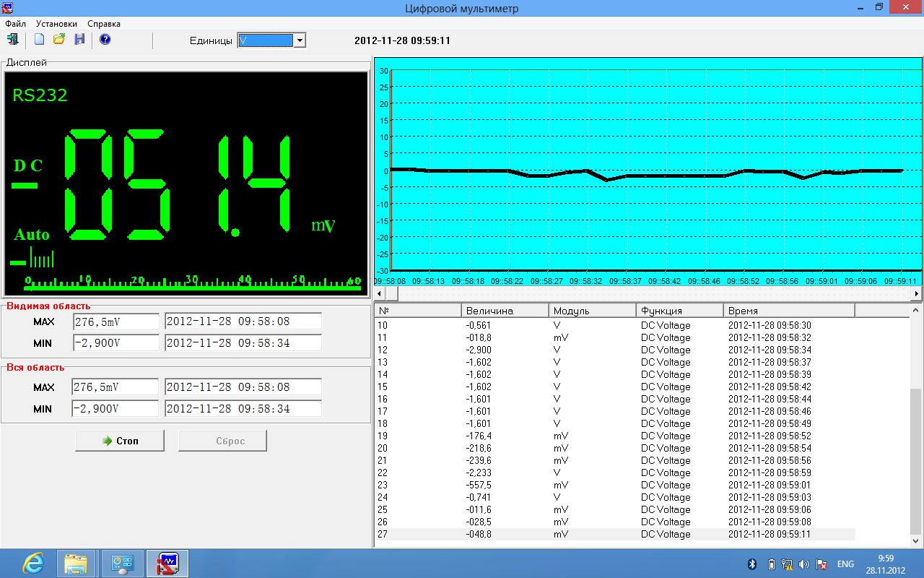
Task: Launch Internet Explorer from the taskbar
Action: click(x=32, y=564)
